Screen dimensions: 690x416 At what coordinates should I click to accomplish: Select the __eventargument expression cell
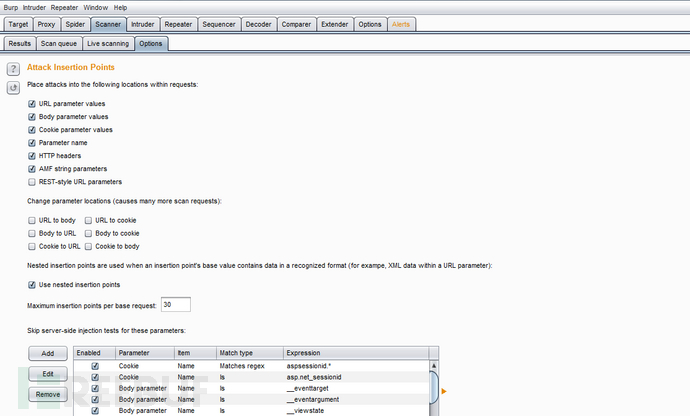click(356, 400)
